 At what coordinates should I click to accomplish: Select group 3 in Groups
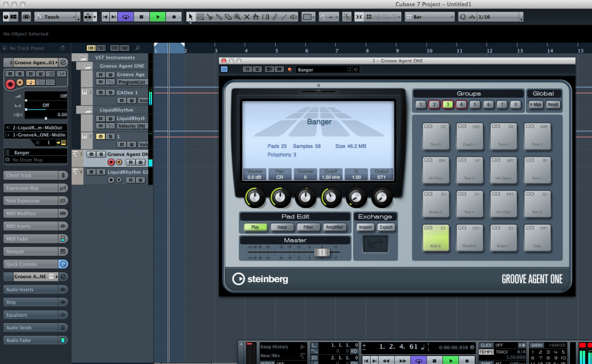coord(447,105)
